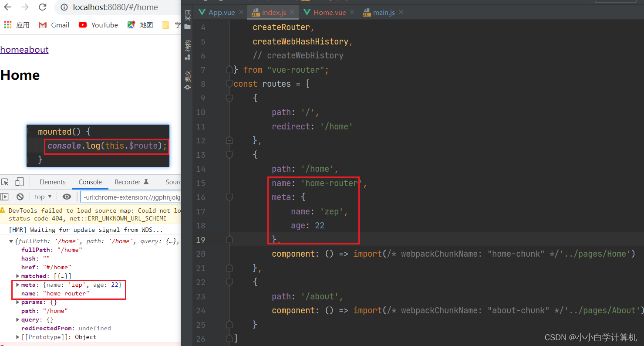
Task: Close the index.js editor tab
Action: [292, 12]
